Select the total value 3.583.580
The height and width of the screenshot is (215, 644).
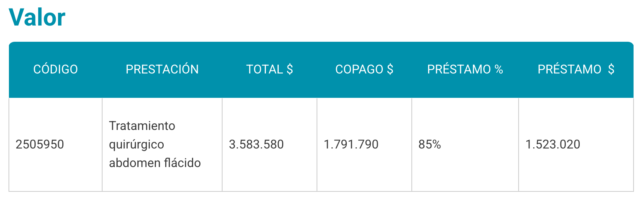(256, 144)
